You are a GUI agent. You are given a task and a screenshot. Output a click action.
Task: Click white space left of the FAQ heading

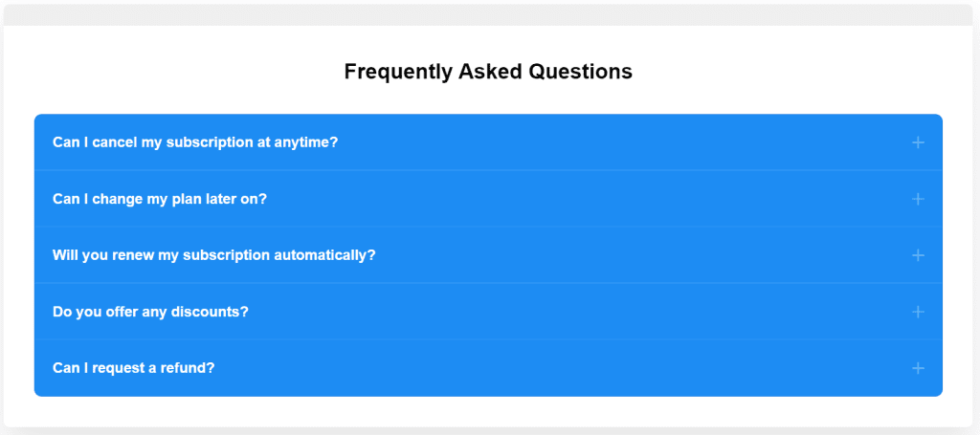pos(172,72)
